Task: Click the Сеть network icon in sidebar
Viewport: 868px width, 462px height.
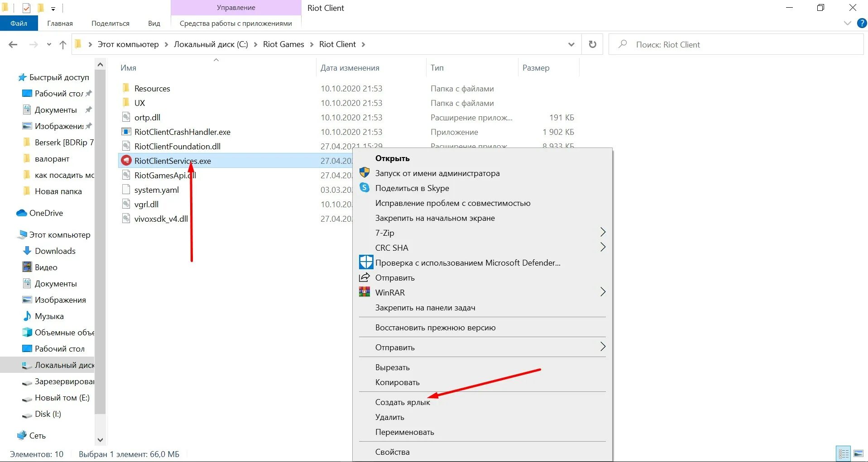Action: (x=22, y=435)
